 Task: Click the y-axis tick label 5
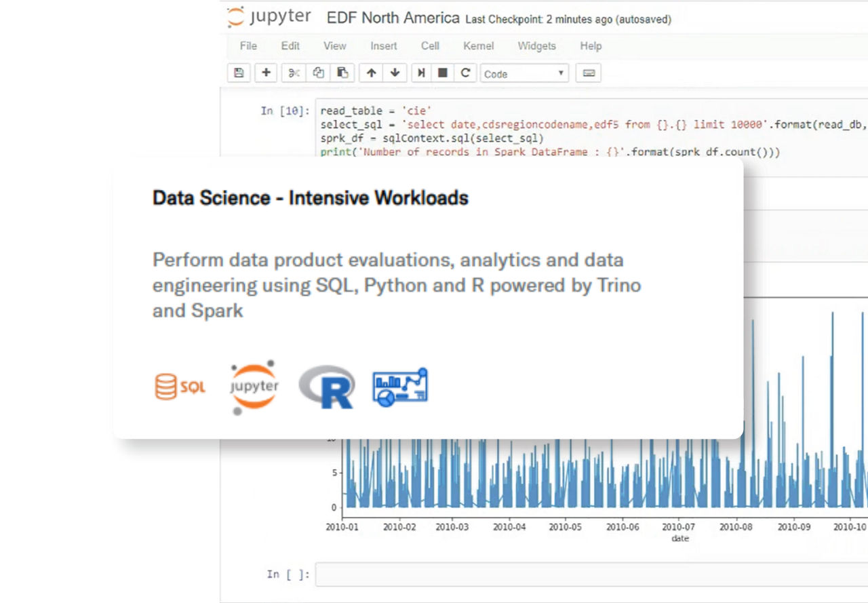tap(333, 473)
